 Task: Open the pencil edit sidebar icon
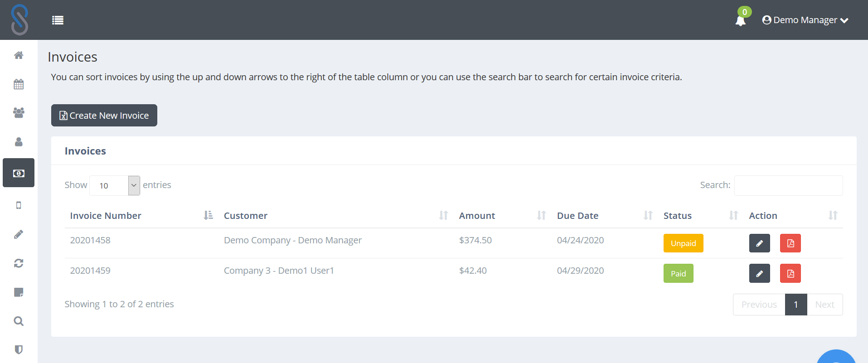[19, 234]
